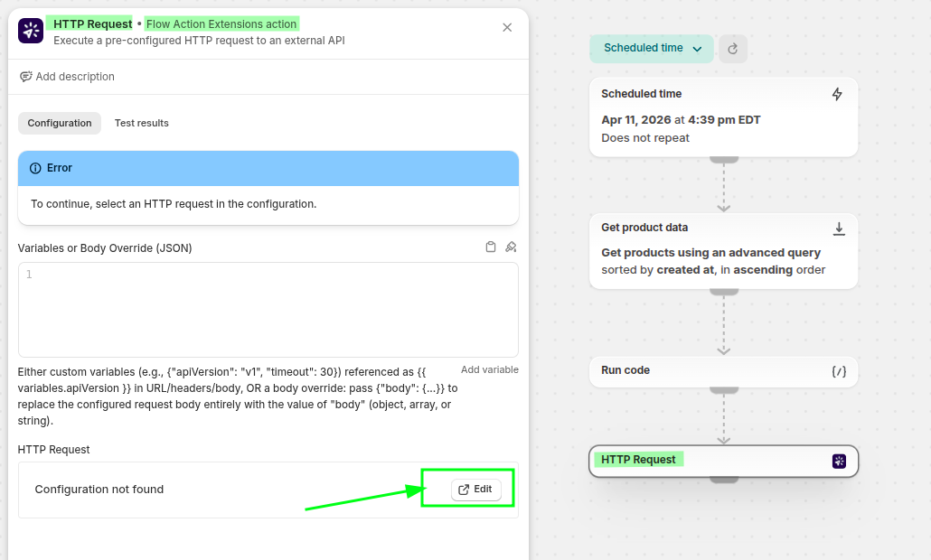Close the HTTP Request configuration panel
The height and width of the screenshot is (560, 931).
point(507,27)
